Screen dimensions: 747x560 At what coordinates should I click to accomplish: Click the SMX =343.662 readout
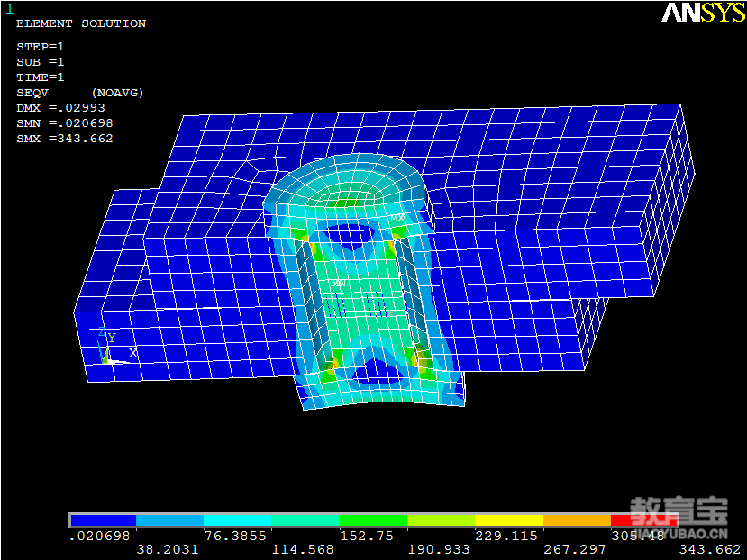65,139
